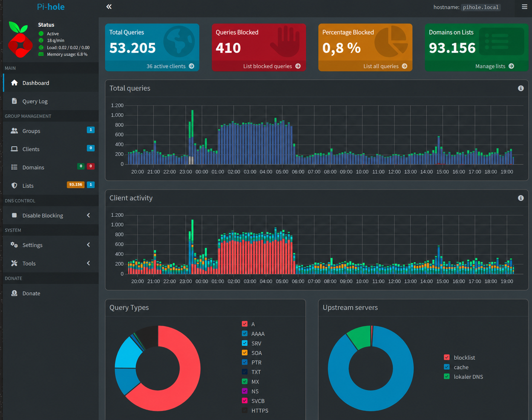
Task: Expand the Disable Blocking submenu chevron
Action: [x=89, y=215]
